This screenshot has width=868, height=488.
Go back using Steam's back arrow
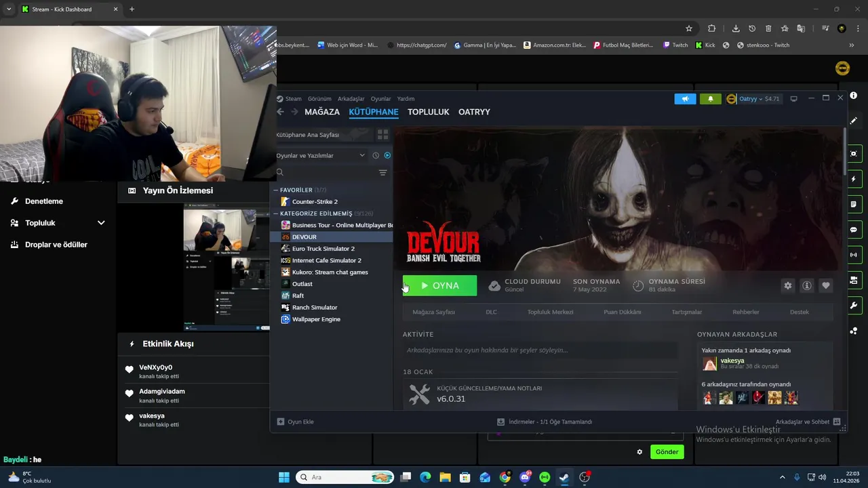[x=281, y=112]
